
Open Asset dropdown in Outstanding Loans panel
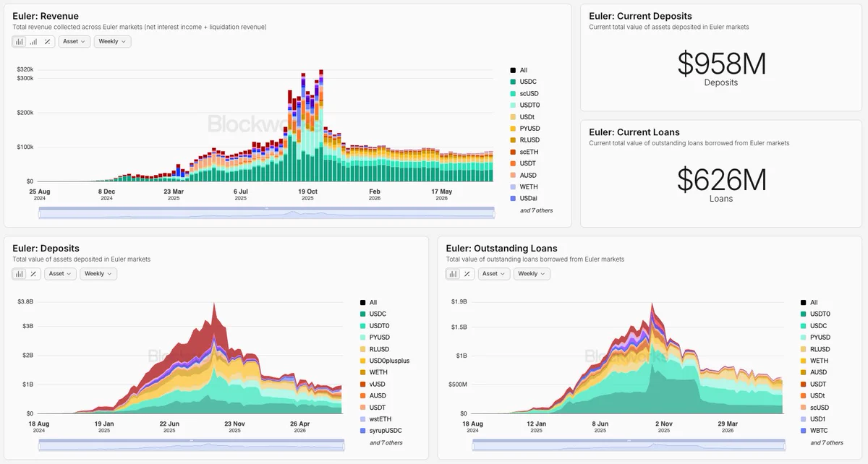pos(494,274)
